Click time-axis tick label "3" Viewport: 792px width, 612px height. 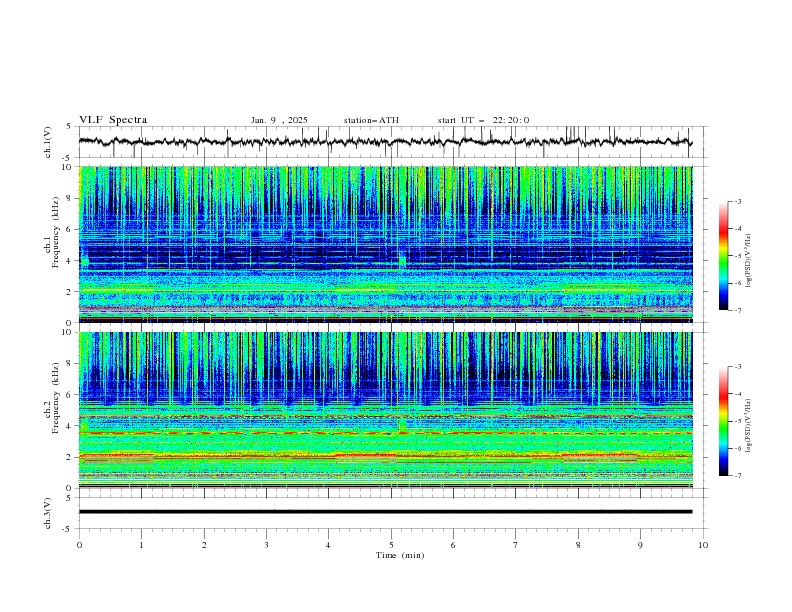266,545
